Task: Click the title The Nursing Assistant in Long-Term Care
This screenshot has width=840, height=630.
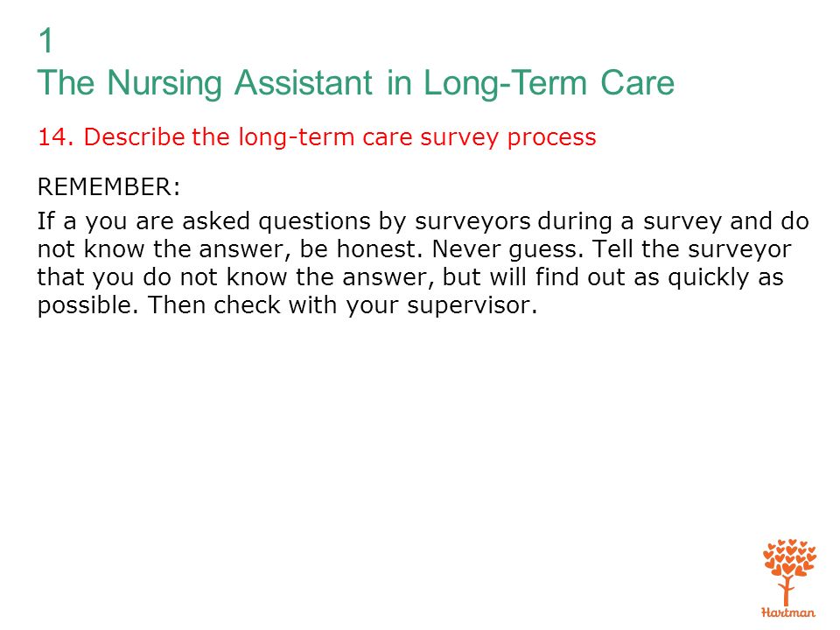Action: click(x=356, y=84)
